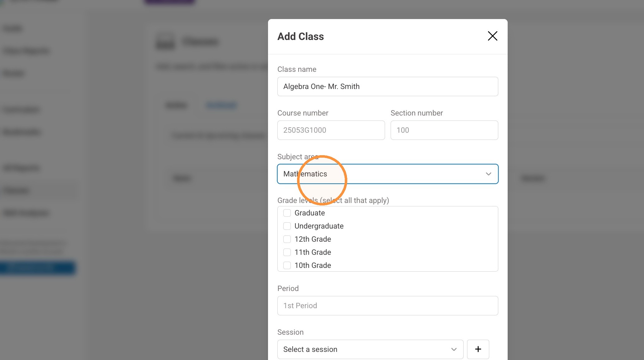Focus the Section number field
This screenshot has width=644, height=360.
(x=444, y=130)
